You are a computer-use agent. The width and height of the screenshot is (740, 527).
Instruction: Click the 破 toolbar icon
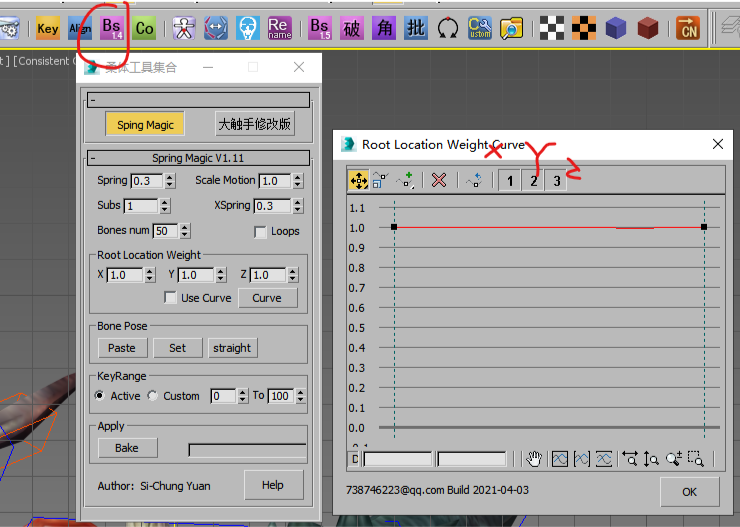352,28
